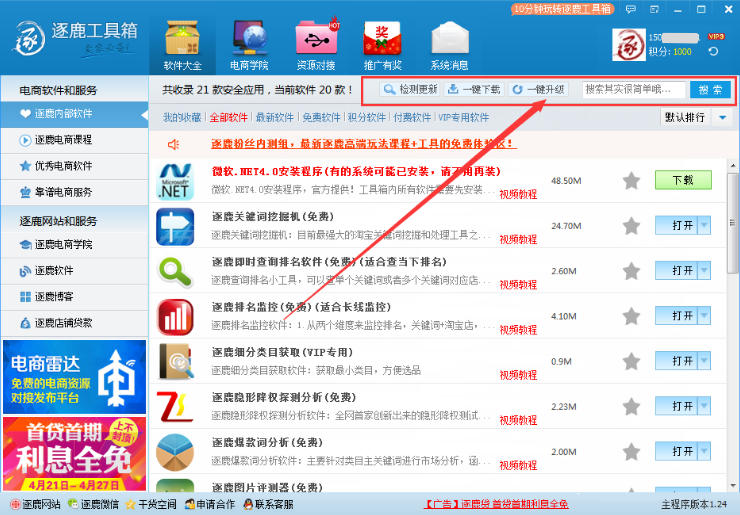Favorite 逐鹿即时查询排名软件 with its star
Screen dimensions: 740x515
[631, 271]
